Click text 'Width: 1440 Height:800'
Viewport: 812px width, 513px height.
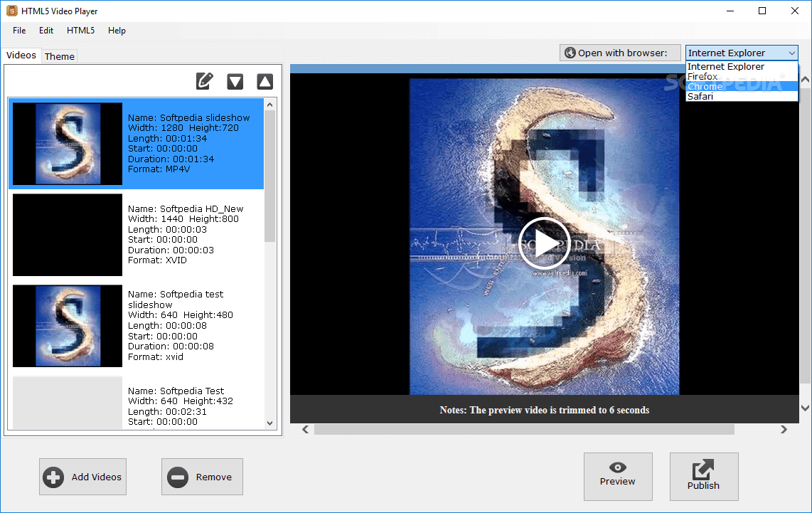(183, 218)
